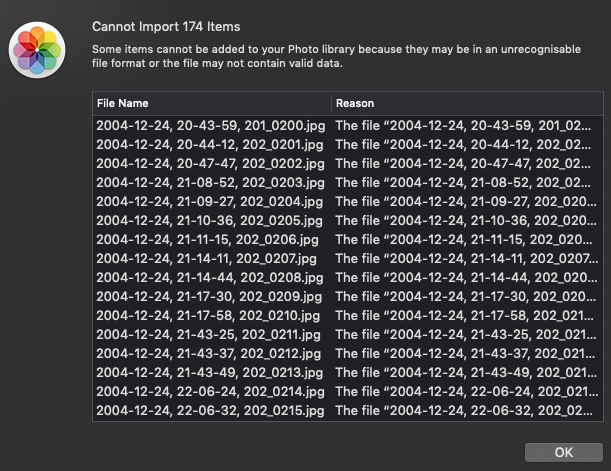The width and height of the screenshot is (611, 471).
Task: Select the row for 201_0200.jpg
Action: [209, 125]
